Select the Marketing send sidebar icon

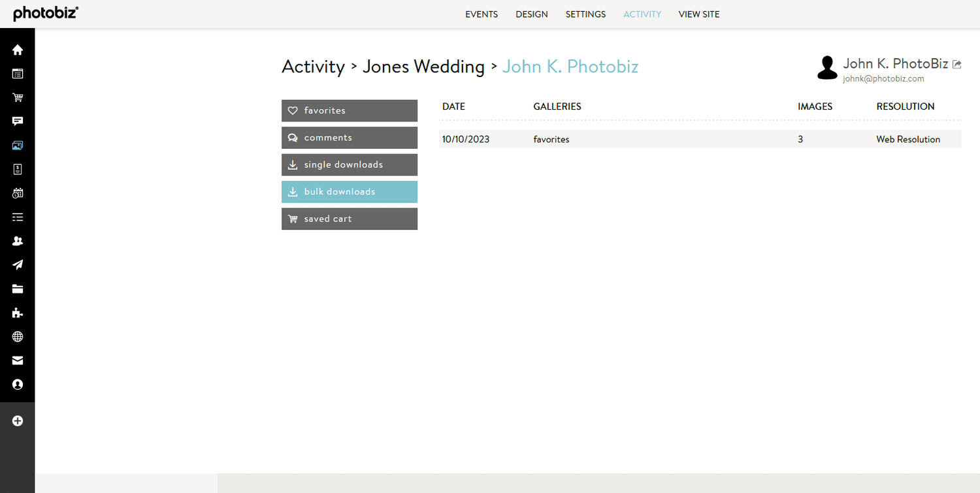coord(18,264)
